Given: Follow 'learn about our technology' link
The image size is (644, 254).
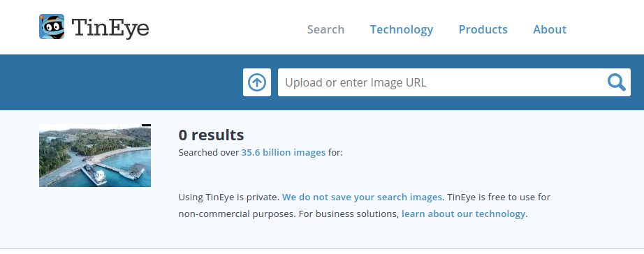Looking at the screenshot, I should point(463,214).
